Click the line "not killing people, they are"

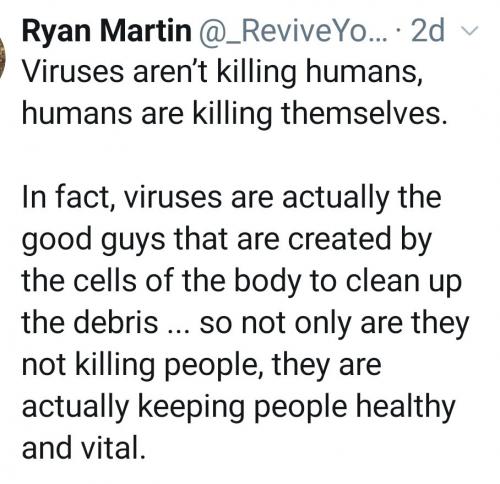[x=202, y=365]
